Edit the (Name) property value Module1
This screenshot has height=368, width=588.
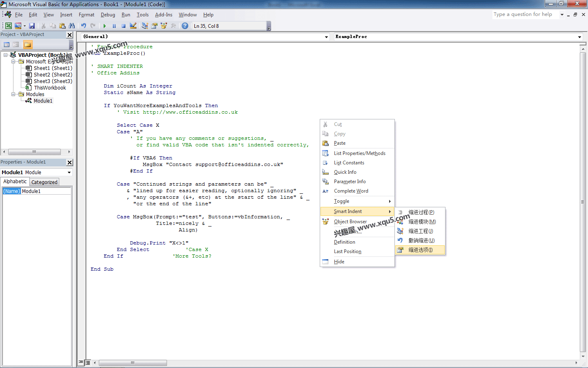pos(46,191)
